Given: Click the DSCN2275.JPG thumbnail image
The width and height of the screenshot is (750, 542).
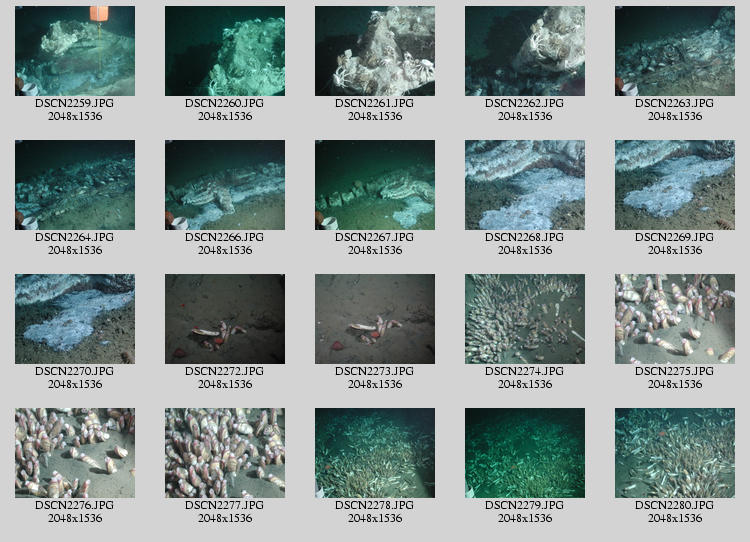Looking at the screenshot, I should tap(675, 319).
